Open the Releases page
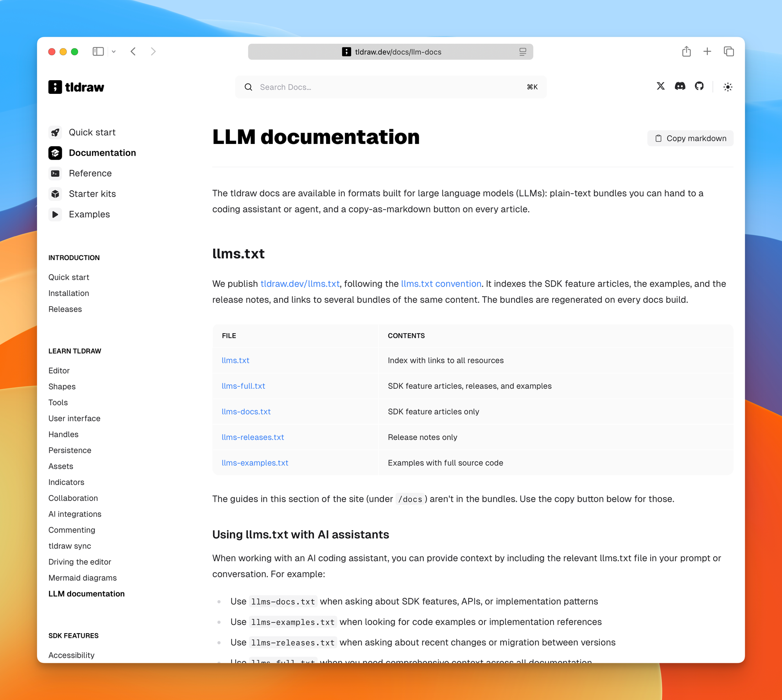 (x=65, y=309)
